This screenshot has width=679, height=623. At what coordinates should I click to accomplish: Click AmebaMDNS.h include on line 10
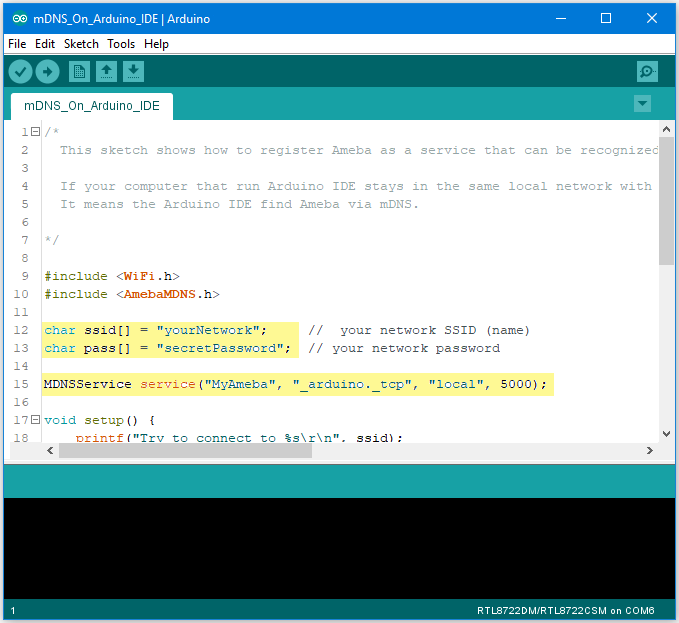tap(168, 294)
